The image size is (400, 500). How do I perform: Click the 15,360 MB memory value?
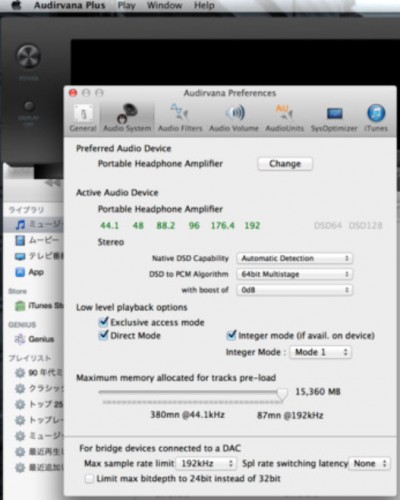(318, 392)
